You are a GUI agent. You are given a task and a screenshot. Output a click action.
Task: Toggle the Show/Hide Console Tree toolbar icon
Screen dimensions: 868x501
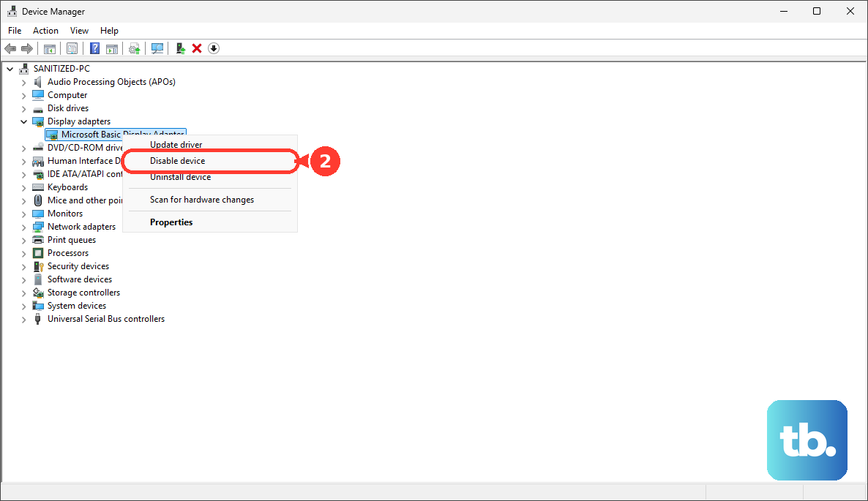pyautogui.click(x=49, y=49)
